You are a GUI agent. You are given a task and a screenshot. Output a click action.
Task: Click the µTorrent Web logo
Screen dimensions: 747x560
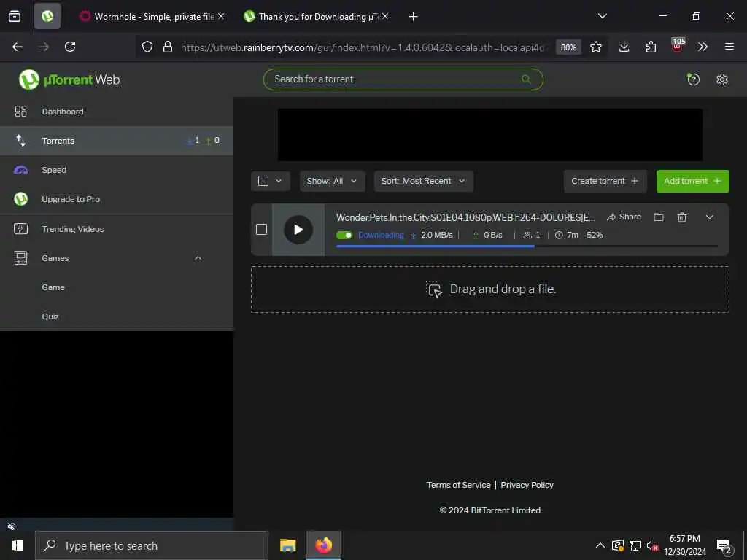coord(69,79)
